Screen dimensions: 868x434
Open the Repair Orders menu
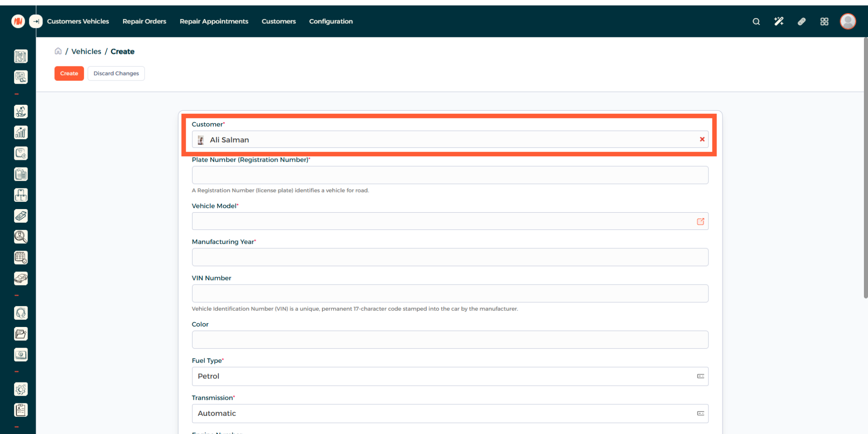point(144,21)
